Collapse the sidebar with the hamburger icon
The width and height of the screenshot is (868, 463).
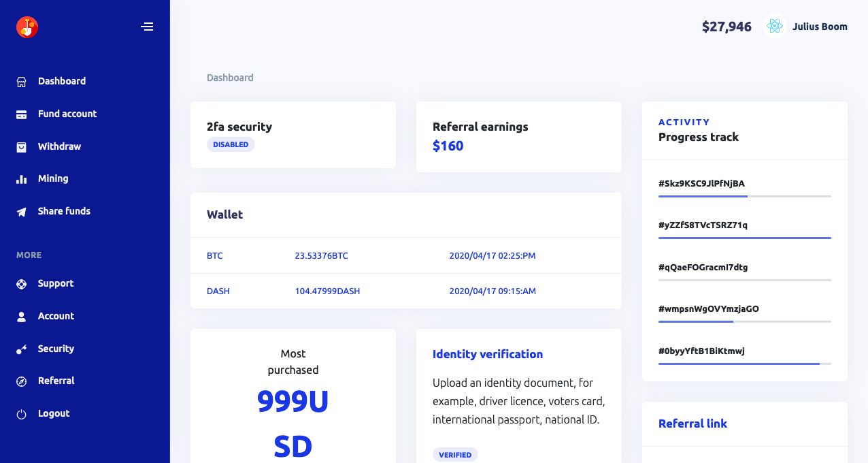click(147, 27)
